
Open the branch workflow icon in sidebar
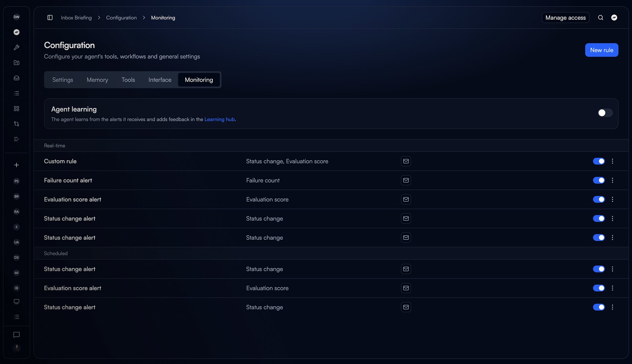click(x=16, y=124)
